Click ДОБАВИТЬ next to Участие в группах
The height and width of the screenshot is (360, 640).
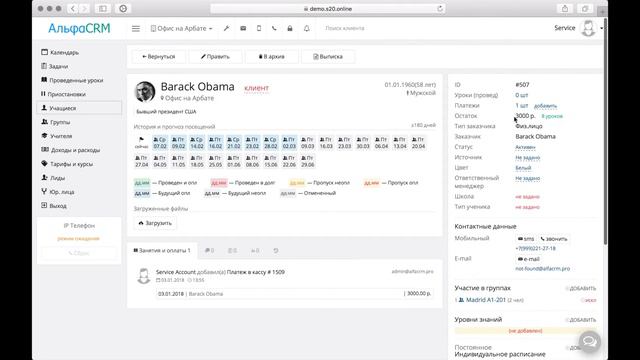581,288
